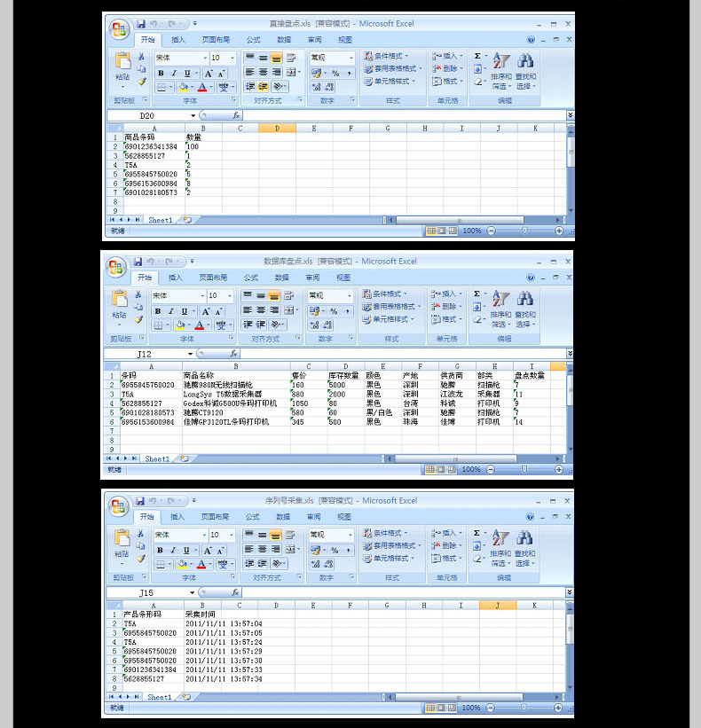Viewport: 701px width, 728px height.
Task: Select cell Godex科诚G500U条码打印机 in 数据库盘点.xls
Action: (x=236, y=403)
